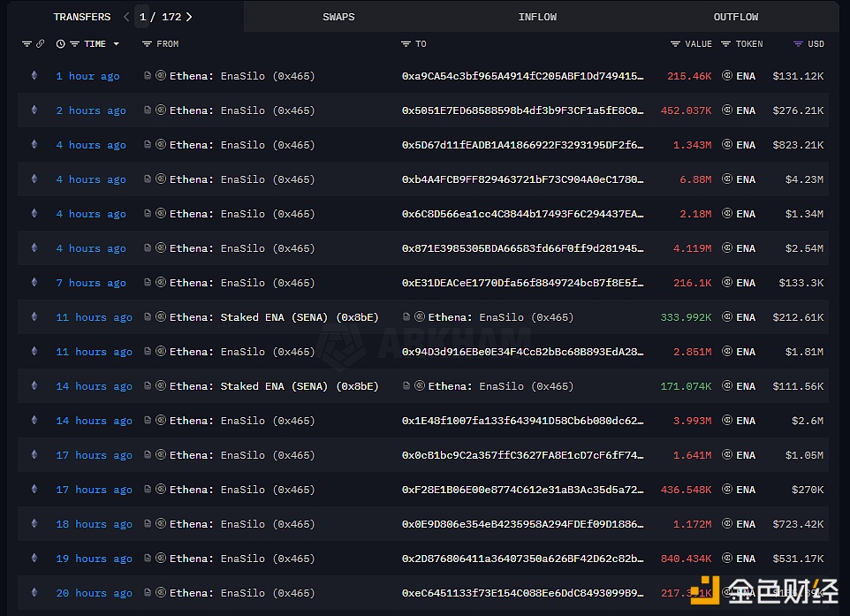Click the Ethereum icon on the first row
The width and height of the screenshot is (850, 616).
coord(34,76)
